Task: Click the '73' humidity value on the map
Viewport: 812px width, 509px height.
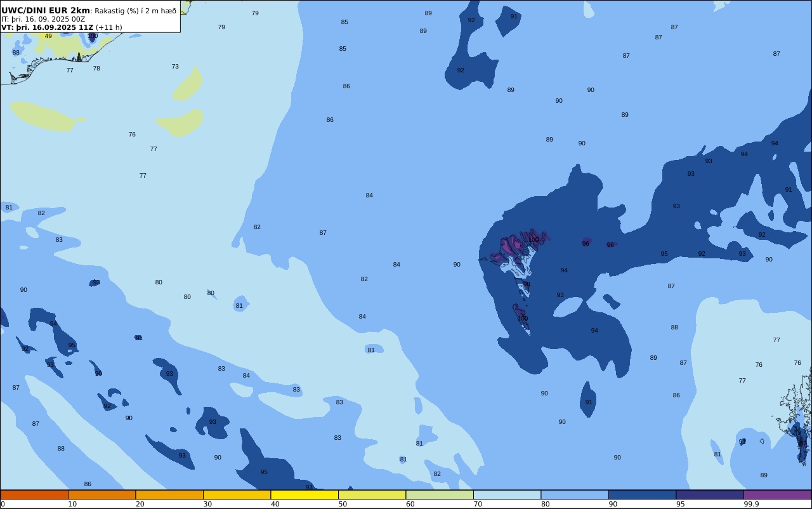Action: (x=175, y=67)
